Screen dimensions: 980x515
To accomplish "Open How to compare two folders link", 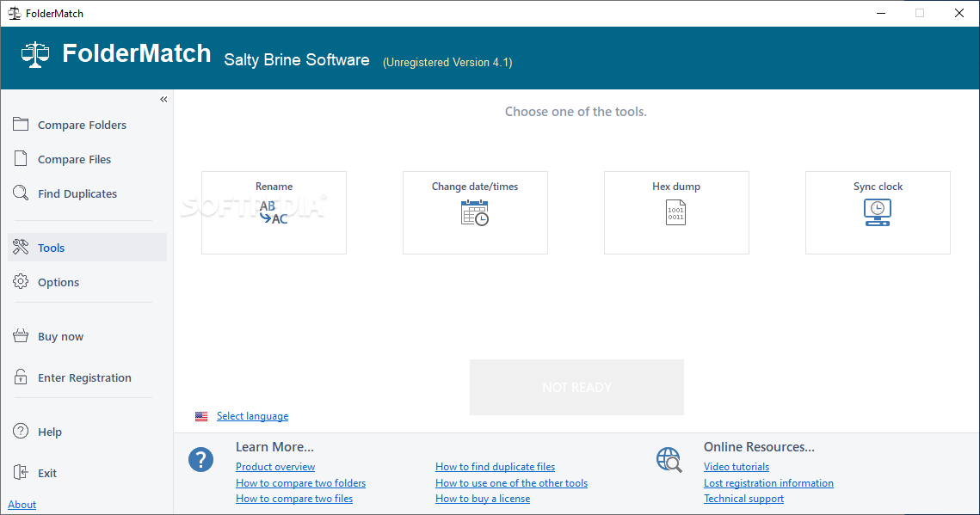I will point(300,483).
